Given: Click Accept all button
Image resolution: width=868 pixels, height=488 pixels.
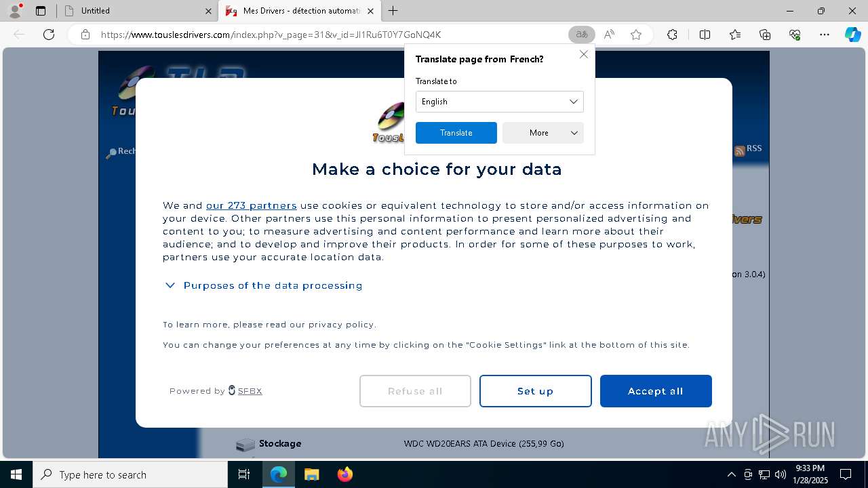Looking at the screenshot, I should (656, 391).
